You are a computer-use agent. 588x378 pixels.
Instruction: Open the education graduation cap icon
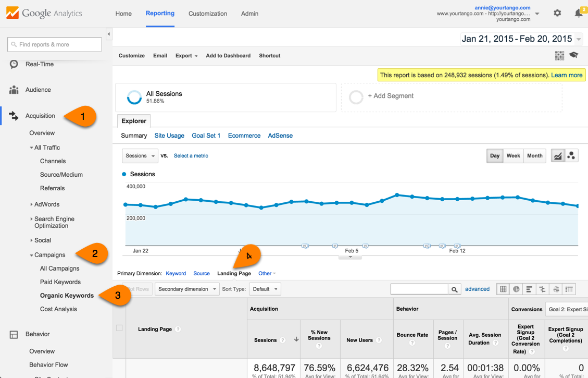tap(573, 55)
